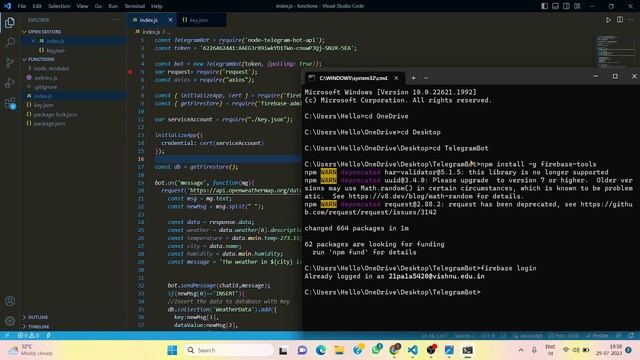Toggle the bottom panel layout icon
640x360 pixels.
[556, 6]
